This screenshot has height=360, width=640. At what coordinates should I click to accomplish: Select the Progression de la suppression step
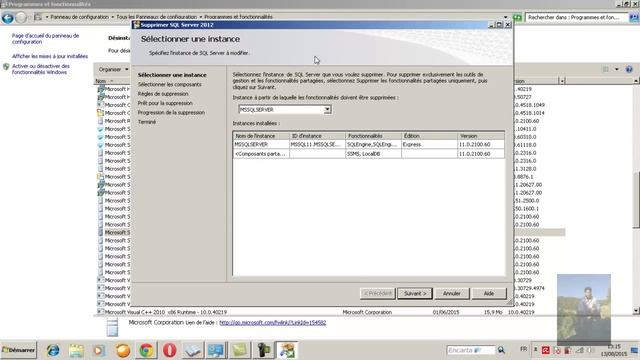[171, 113]
